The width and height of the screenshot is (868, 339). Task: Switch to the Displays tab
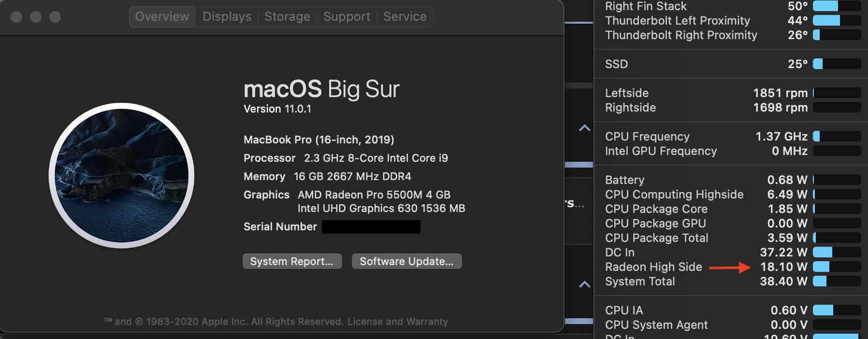(x=227, y=17)
